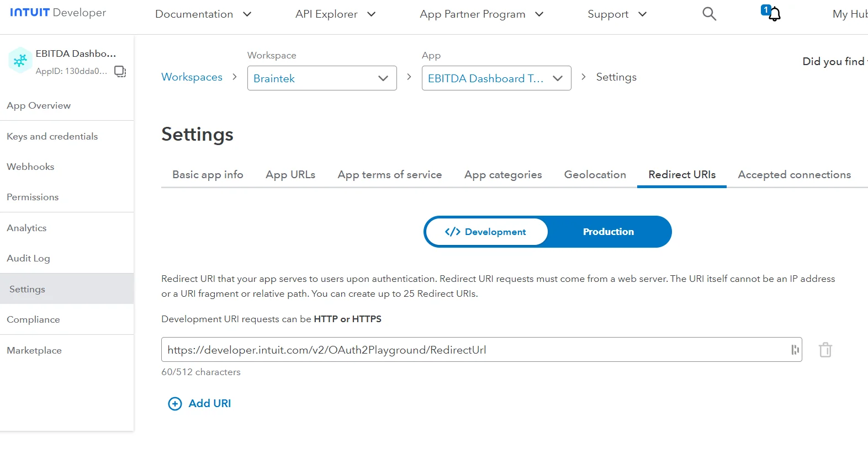Open the Accepted connections tab
Screen dimensions: 868x470
(795, 175)
